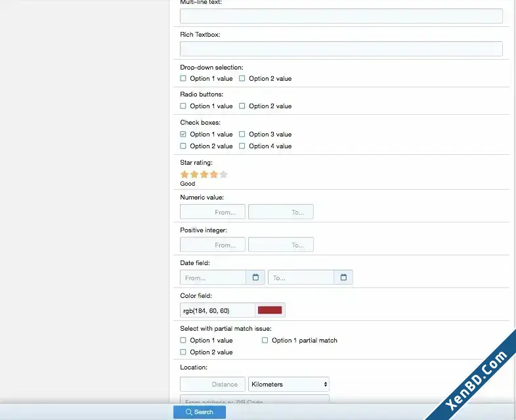The width and height of the screenshot is (516, 420).
Task: Check Option 2 value under partial match issue
Action: tap(183, 352)
